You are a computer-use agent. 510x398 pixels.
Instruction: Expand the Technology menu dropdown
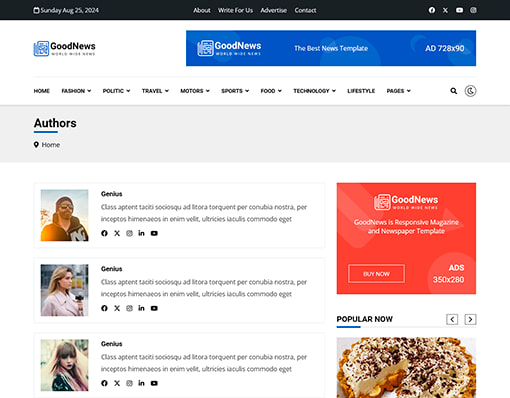[315, 91]
